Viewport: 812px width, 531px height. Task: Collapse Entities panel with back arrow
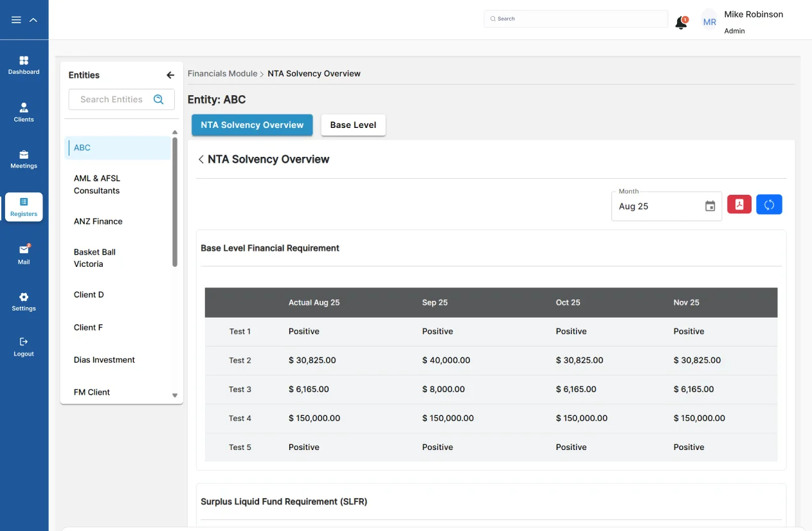[x=170, y=75]
